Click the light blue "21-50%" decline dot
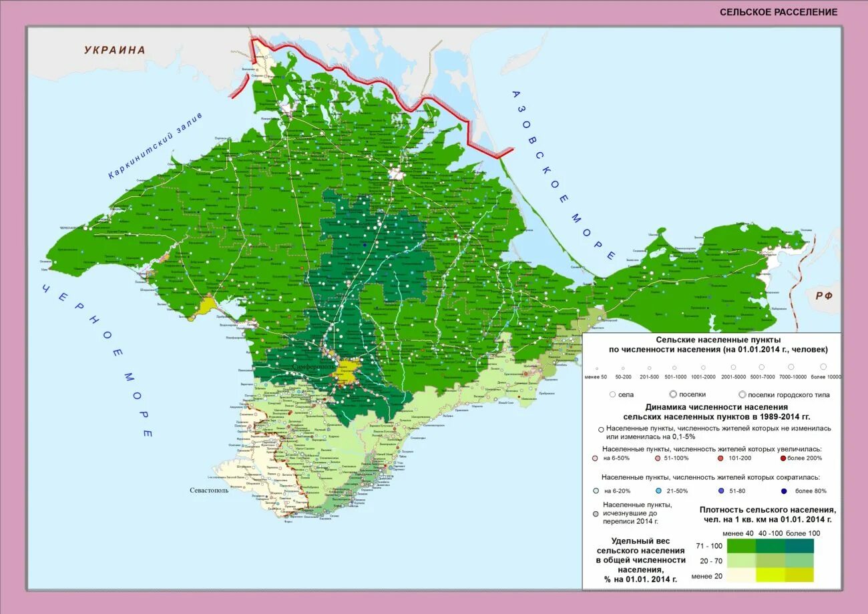This screenshot has height=614, width=868. 658,491
